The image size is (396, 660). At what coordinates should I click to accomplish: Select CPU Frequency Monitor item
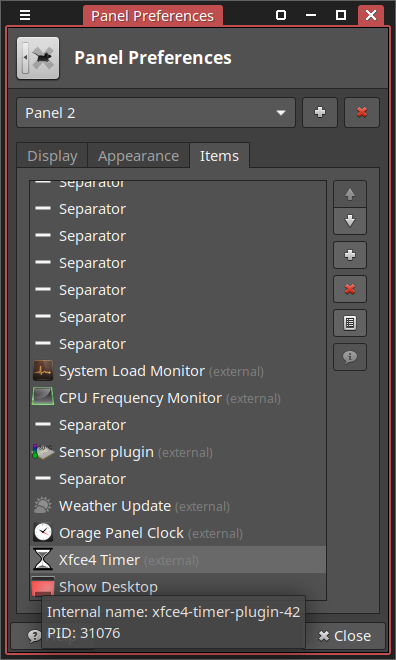[x=178, y=398]
